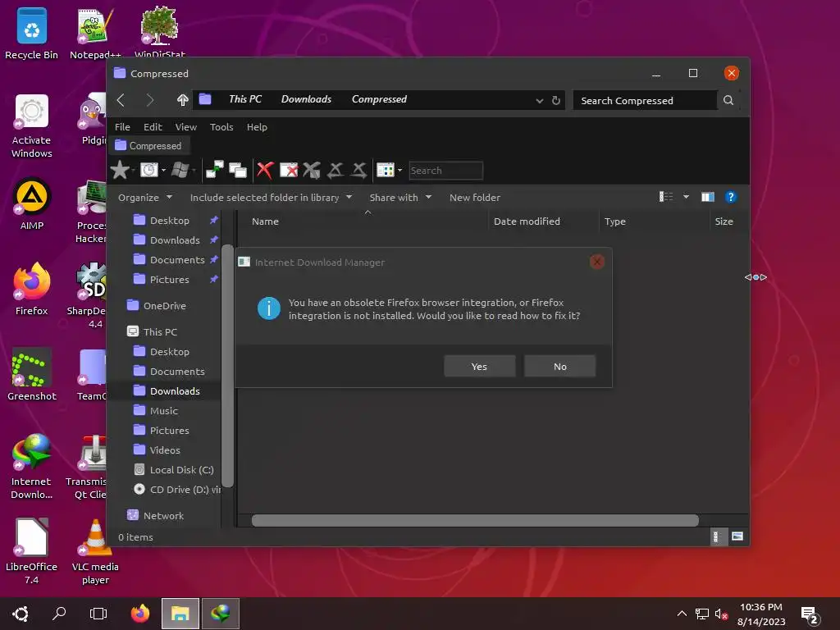Click the Windows logo applications icon
The width and height of the screenshot is (840, 630).
click(180, 171)
